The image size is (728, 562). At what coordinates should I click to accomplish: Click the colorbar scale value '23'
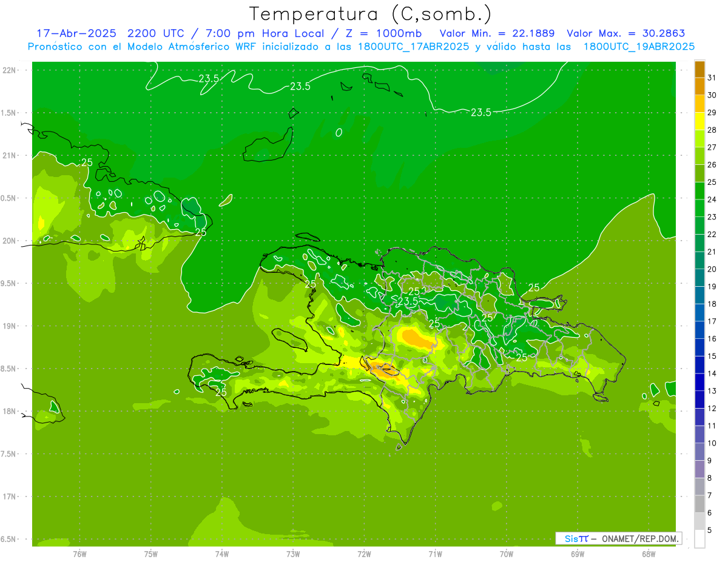[712, 217]
